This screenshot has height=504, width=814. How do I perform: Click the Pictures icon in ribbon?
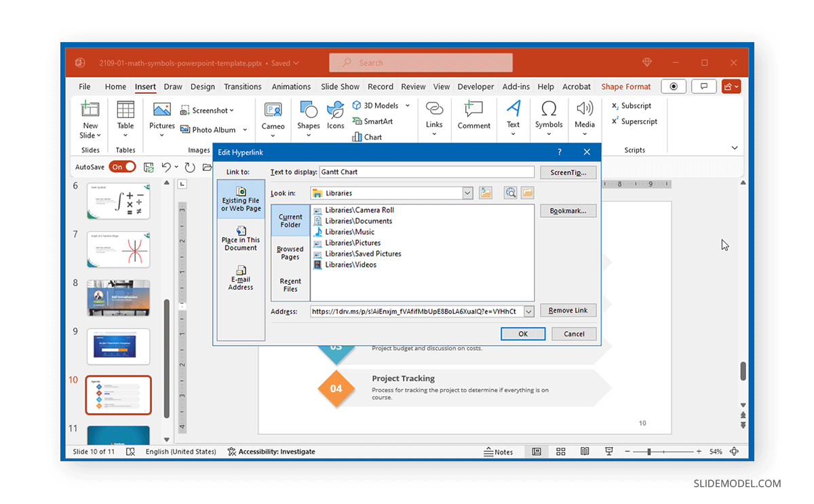(x=162, y=110)
